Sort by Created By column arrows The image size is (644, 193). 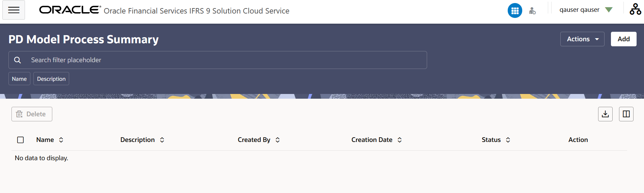(x=278, y=140)
